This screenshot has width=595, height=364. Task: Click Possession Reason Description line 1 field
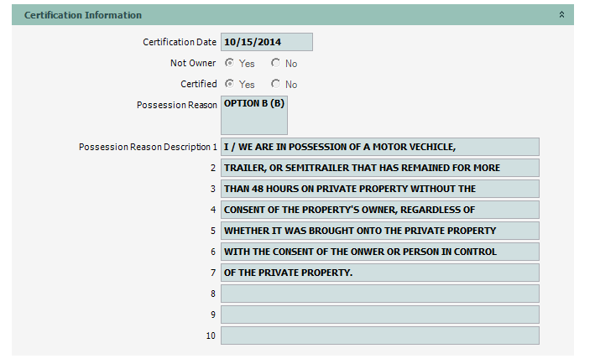[379, 147]
